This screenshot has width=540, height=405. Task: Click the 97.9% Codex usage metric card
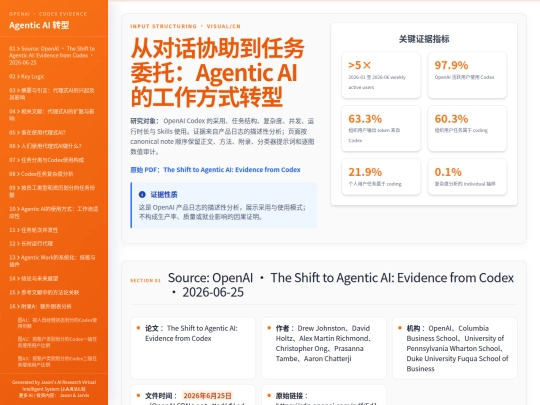point(467,75)
